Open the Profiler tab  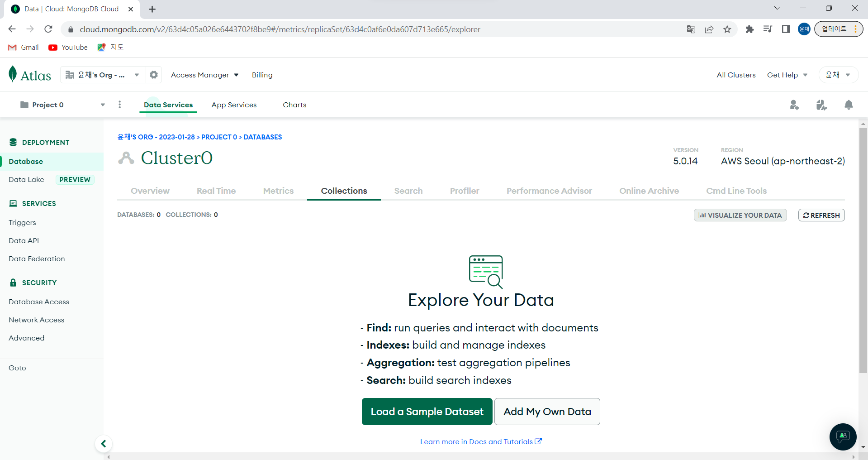465,191
